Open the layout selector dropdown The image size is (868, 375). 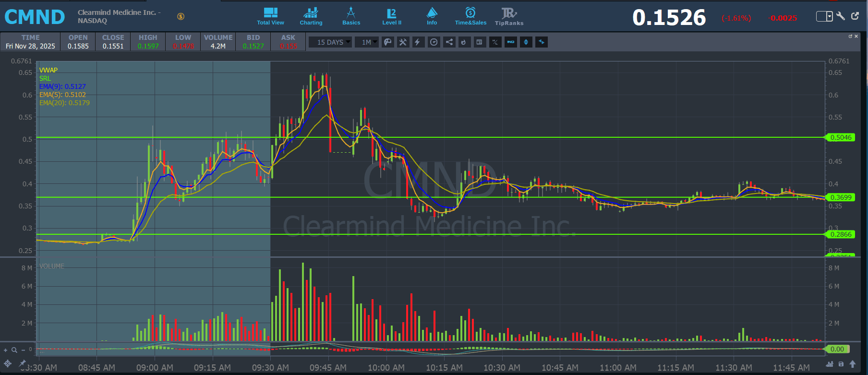coord(825,16)
